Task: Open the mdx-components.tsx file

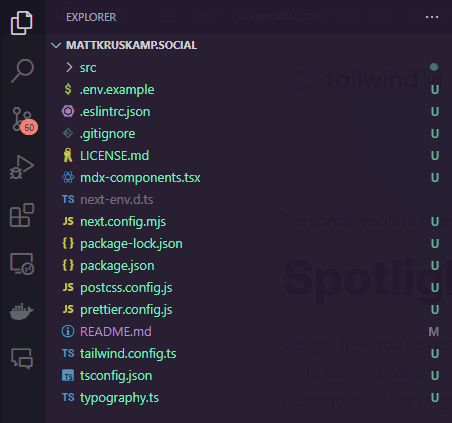Action: 249,178
